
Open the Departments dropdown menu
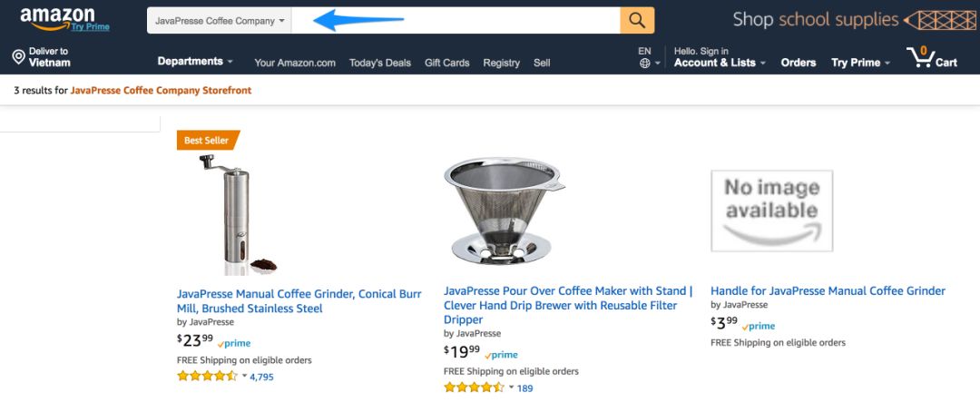coord(194,62)
